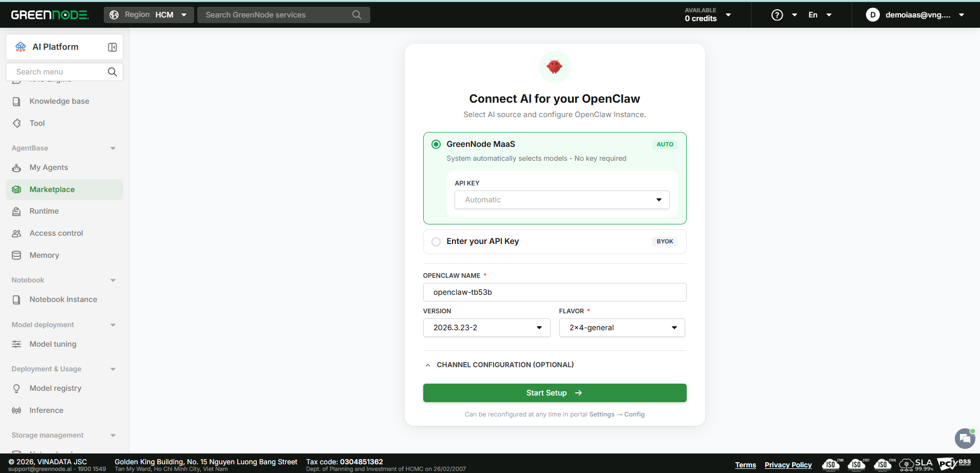Collapse sidebar with panel toggle icon
Viewport: 980px width, 473px height.
click(112, 47)
